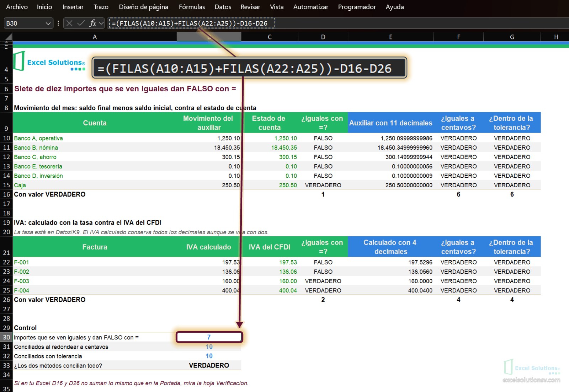Select the count value 6 under ¿Iguales a centavos?
569x392 pixels.
point(458,194)
